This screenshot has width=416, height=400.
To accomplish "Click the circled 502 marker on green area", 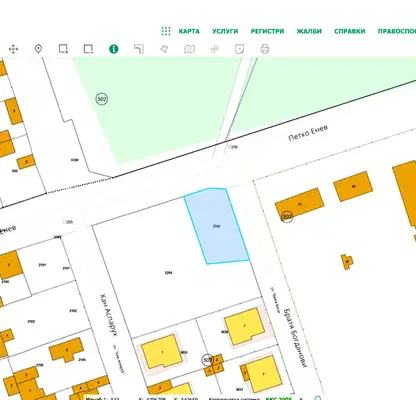I will click(x=102, y=99).
